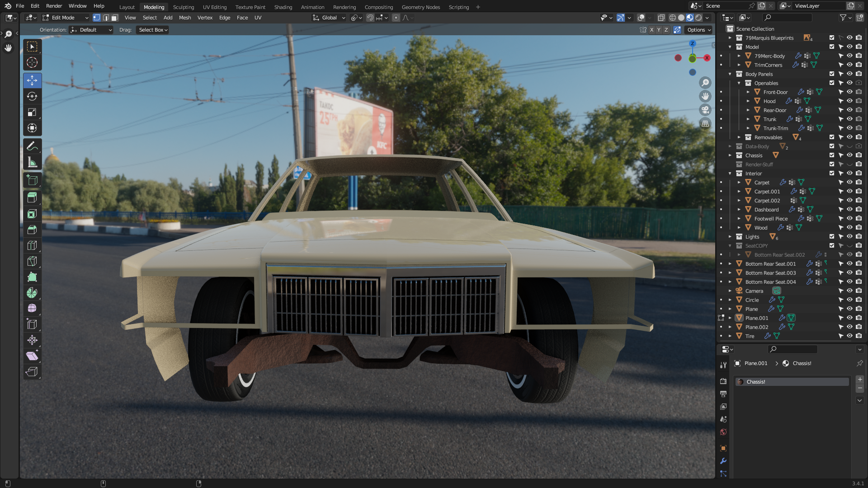Screen dimensions: 868x488
Task: Select the Rotate tool
Action: (32, 96)
